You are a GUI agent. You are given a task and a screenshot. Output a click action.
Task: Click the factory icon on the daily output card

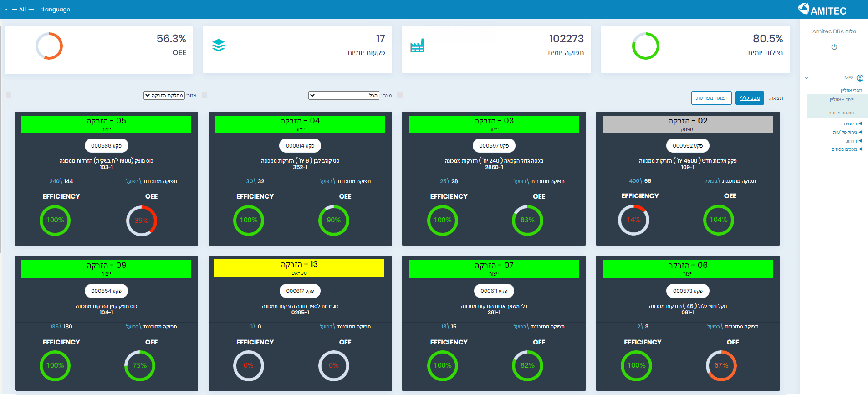[x=417, y=46]
